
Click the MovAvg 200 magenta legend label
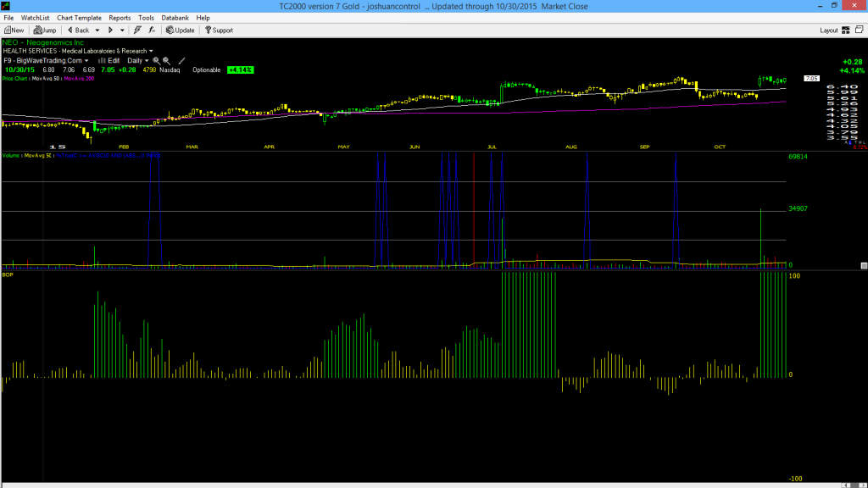pyautogui.click(x=79, y=79)
